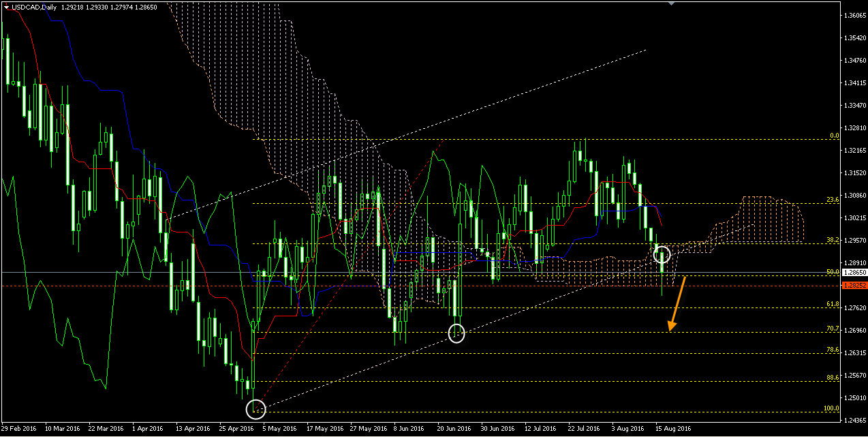The height and width of the screenshot is (437, 868).
Task: Click date label 15 Aug 2016
Action: [673, 429]
